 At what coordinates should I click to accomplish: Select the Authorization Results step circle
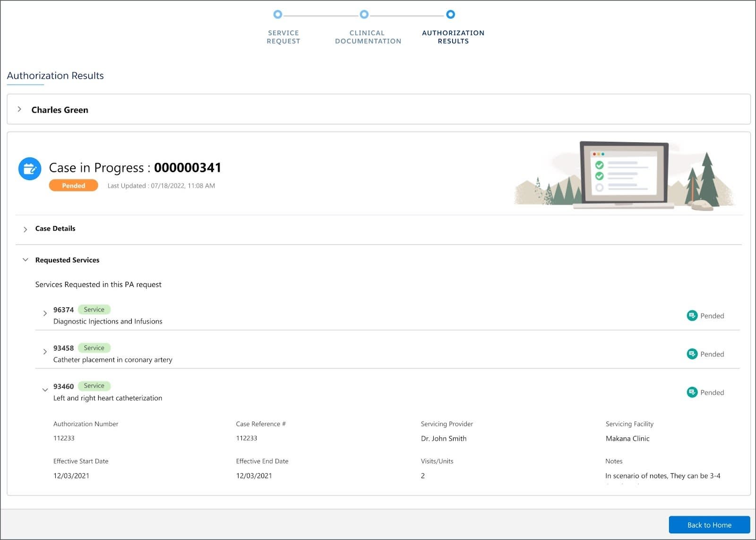click(x=451, y=15)
